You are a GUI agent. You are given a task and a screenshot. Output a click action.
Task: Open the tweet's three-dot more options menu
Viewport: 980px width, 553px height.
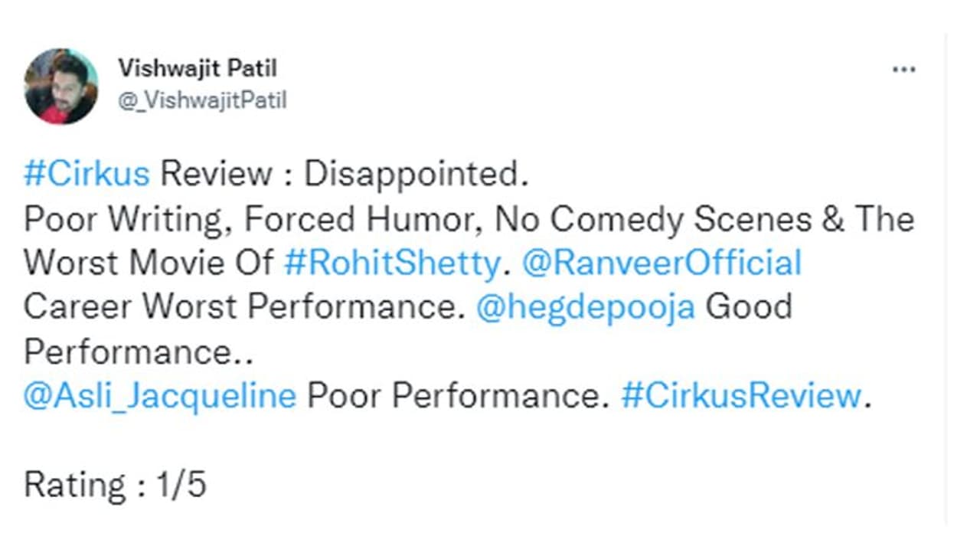click(903, 70)
